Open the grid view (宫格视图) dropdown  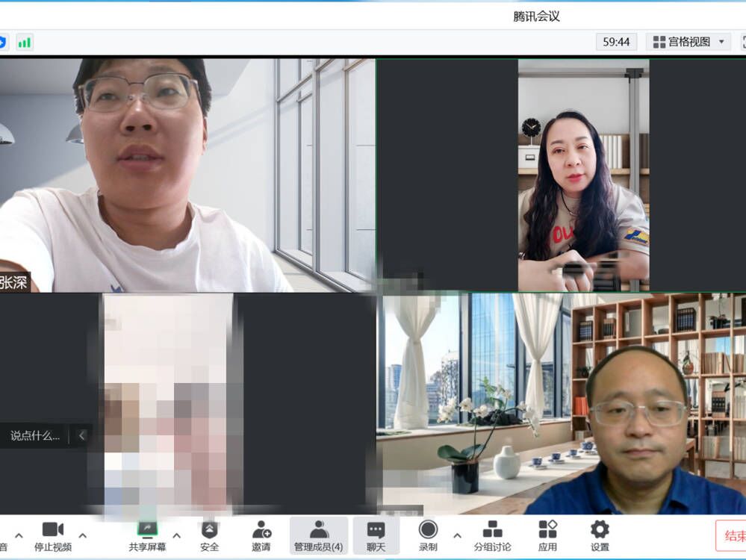[x=690, y=42]
